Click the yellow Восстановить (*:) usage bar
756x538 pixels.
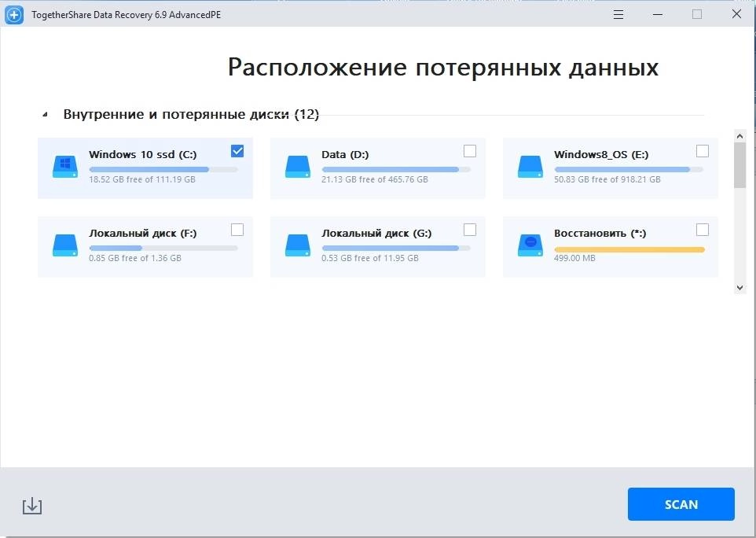click(x=629, y=249)
